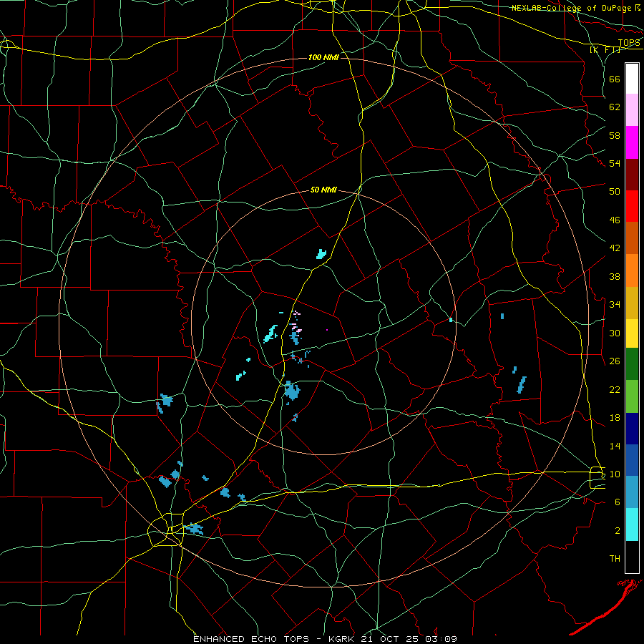Click the '58' value on the scale
Image resolution: width=644 pixels, height=644 pixels.
tap(615, 135)
